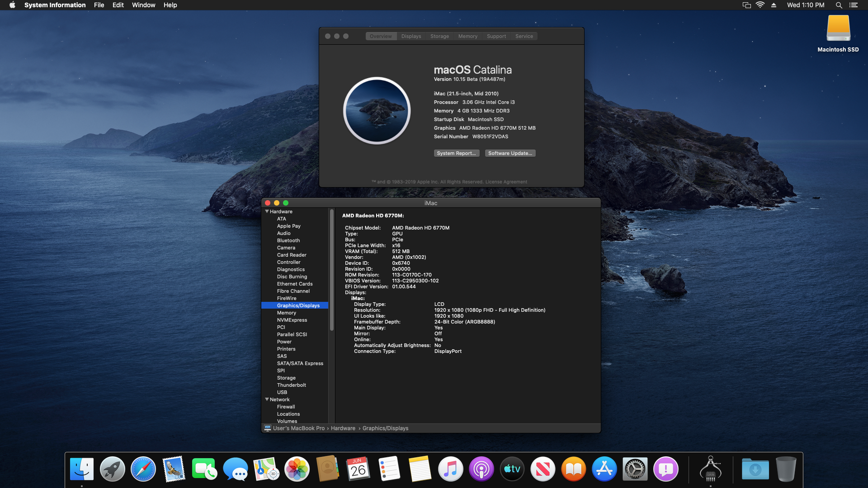Collapse the Hardware section triangle

pos(267,211)
